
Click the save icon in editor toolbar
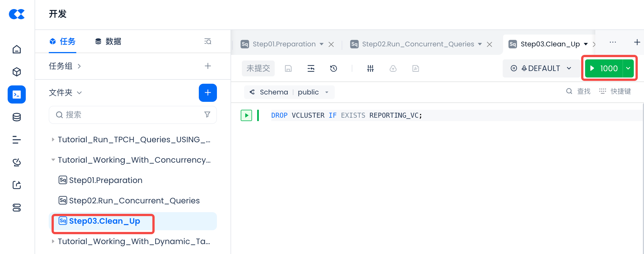[x=288, y=68]
